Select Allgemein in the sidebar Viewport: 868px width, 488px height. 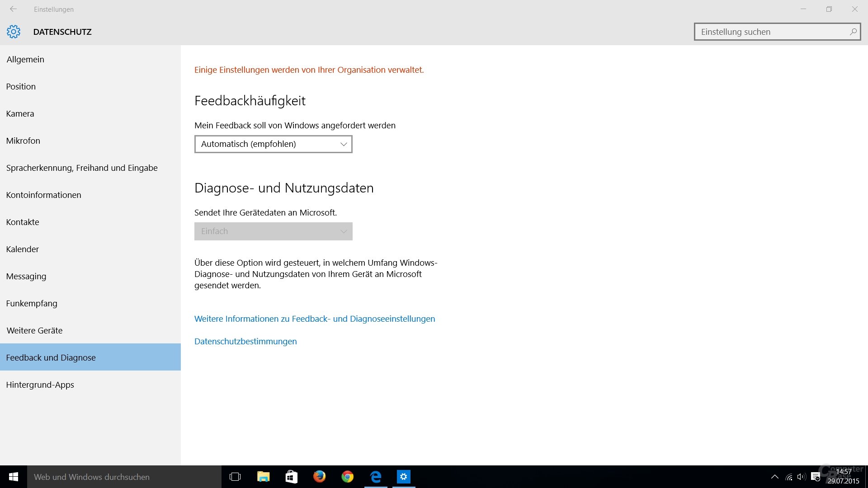25,59
